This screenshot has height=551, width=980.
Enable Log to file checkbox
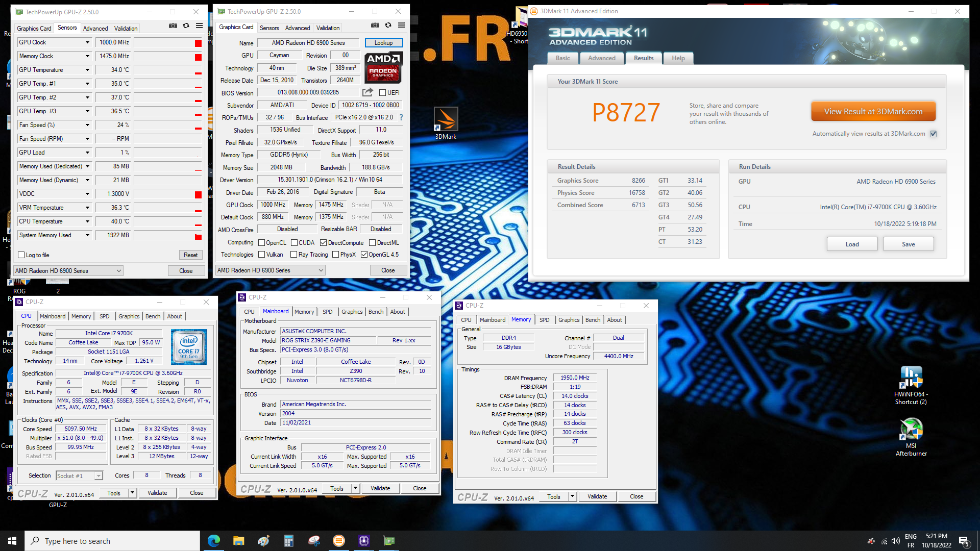[21, 255]
